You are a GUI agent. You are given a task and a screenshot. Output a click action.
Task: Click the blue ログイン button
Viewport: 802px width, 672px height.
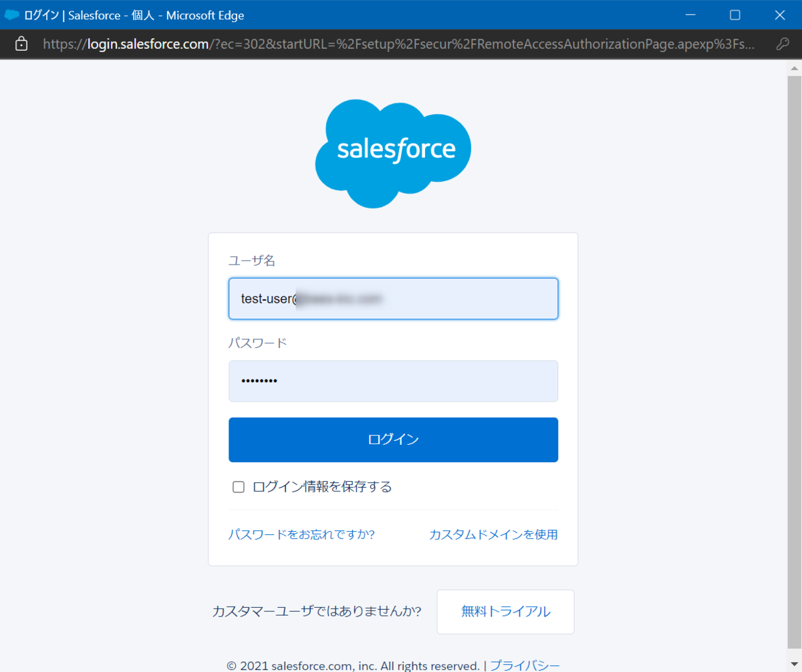coord(393,440)
